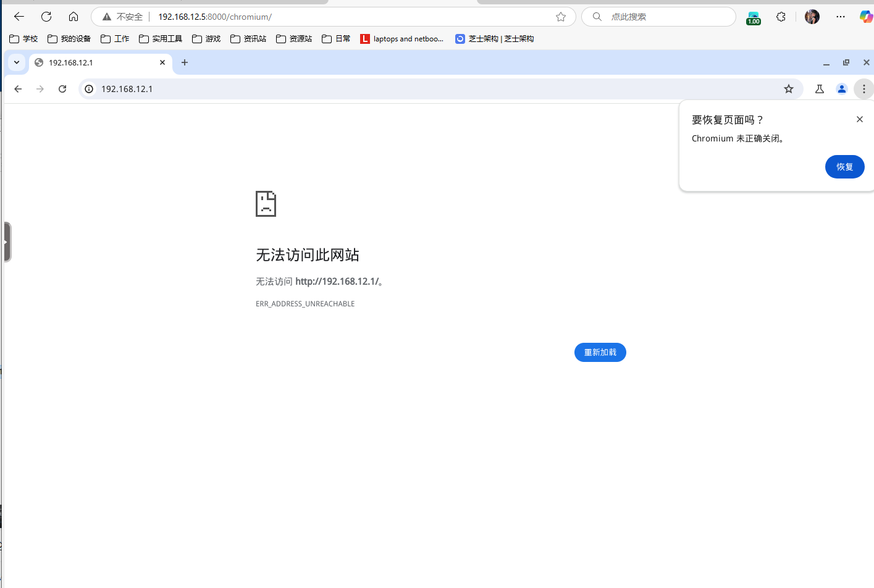Image resolution: width=874 pixels, height=588 pixels.
Task: Select the 192.168.12.1 Chromium tab
Action: tap(101, 62)
